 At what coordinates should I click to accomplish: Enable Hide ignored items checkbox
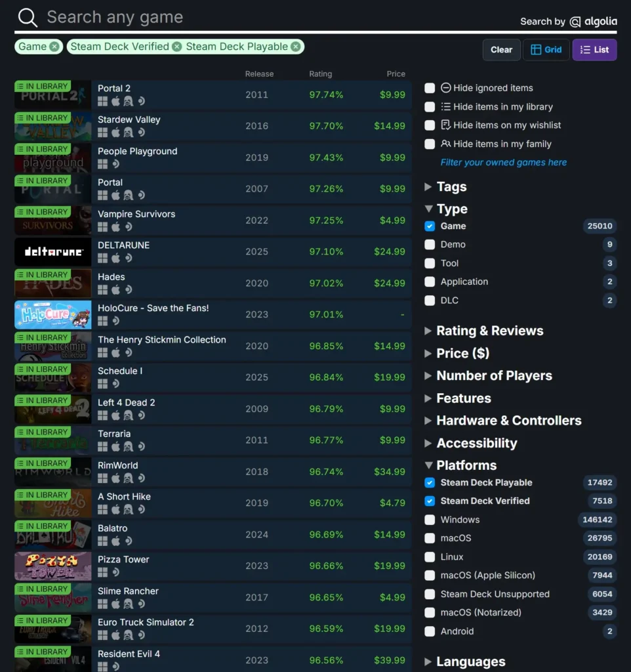(430, 88)
